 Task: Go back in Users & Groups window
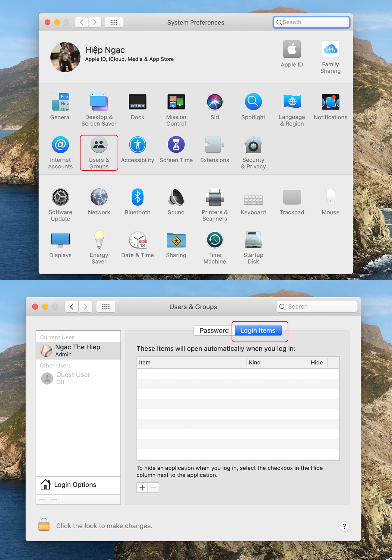click(x=71, y=307)
